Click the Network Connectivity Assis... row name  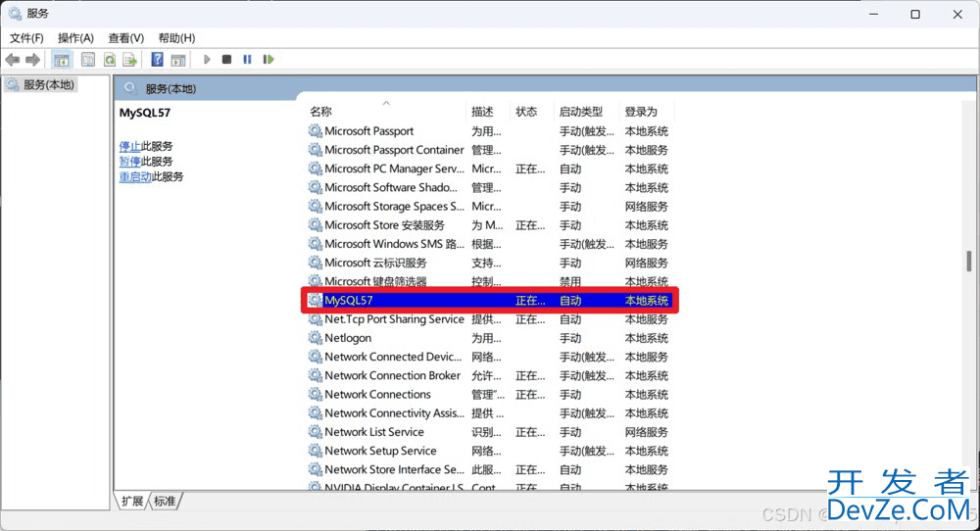(x=394, y=412)
